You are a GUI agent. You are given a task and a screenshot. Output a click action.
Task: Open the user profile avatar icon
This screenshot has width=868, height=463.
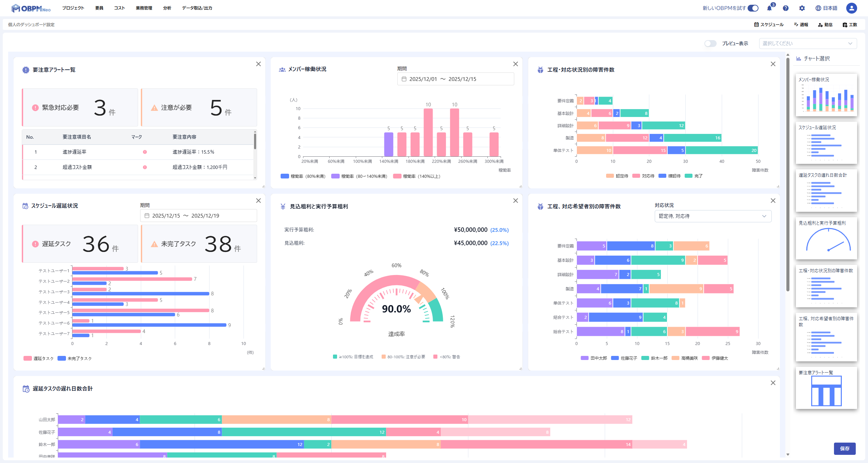click(x=851, y=8)
